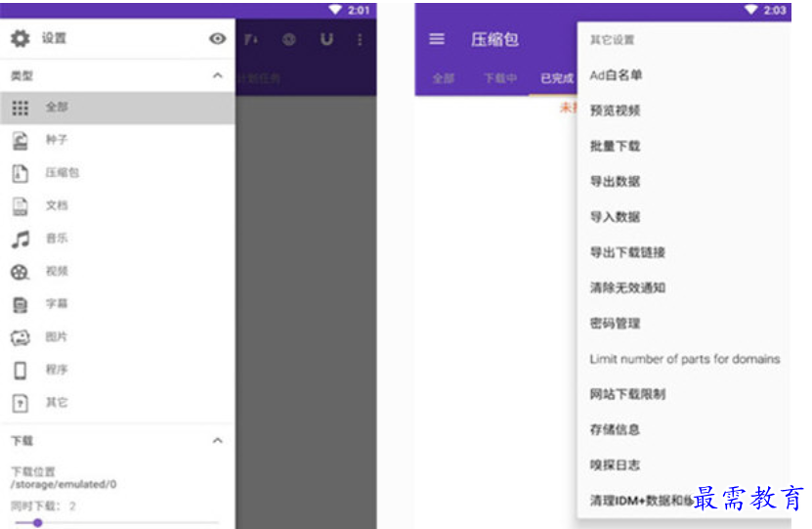Viewport: 812px width, 529px height.
Task: Collapse the 下载 section chevron
Action: pos(218,441)
